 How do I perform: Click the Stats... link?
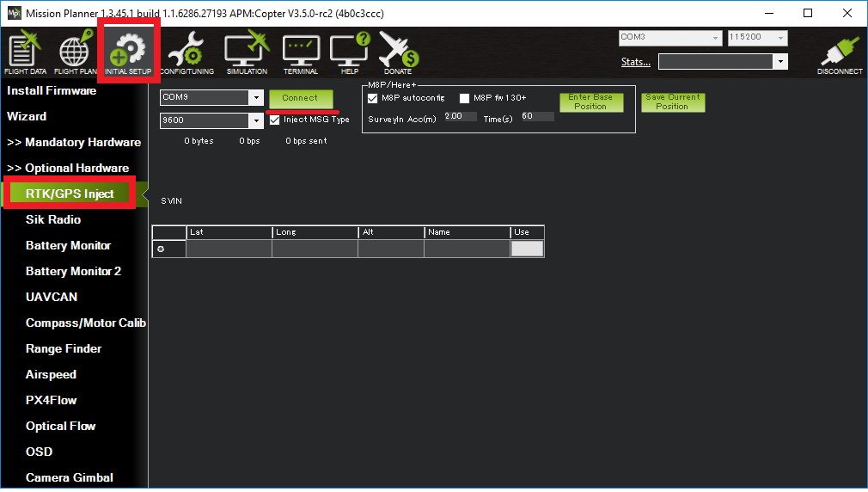[x=635, y=62]
